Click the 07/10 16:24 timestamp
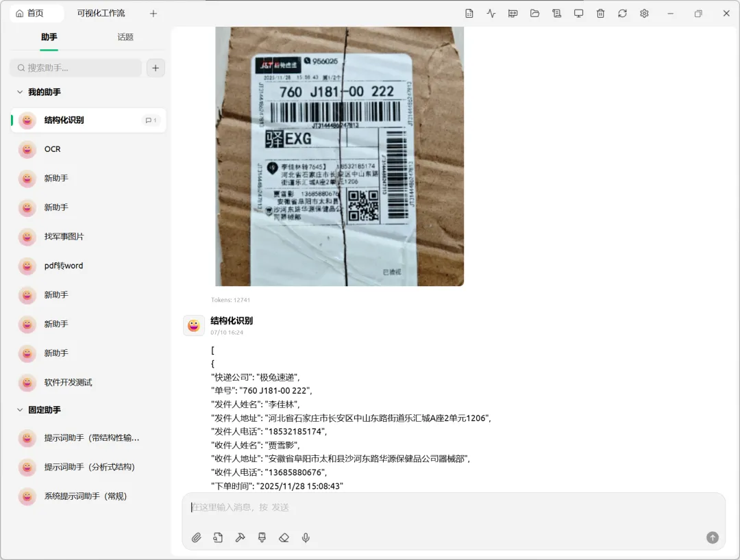This screenshot has height=560, width=740. point(227,332)
